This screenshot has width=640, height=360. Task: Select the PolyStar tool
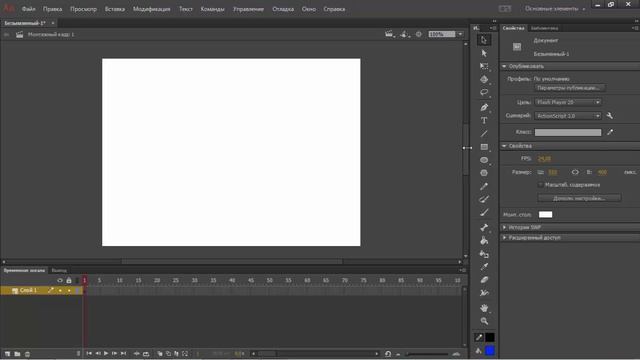click(x=484, y=173)
